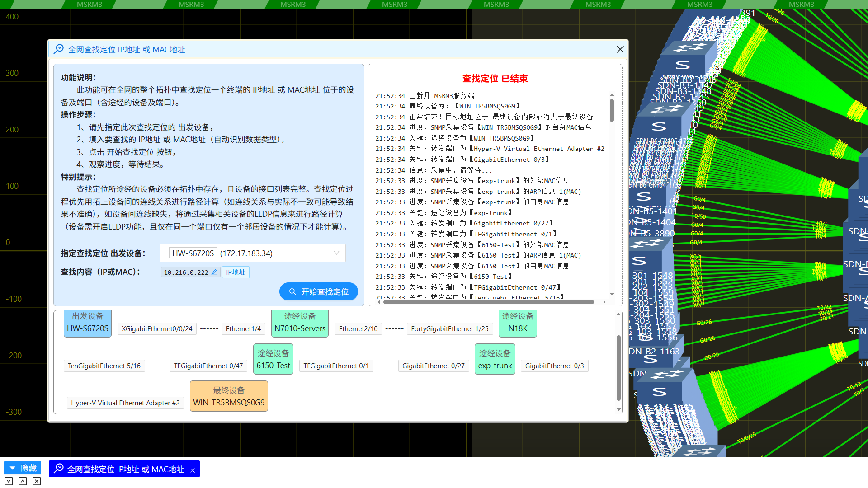Close the 全网查找定位 dialog window
The width and height of the screenshot is (868, 488).
point(620,49)
